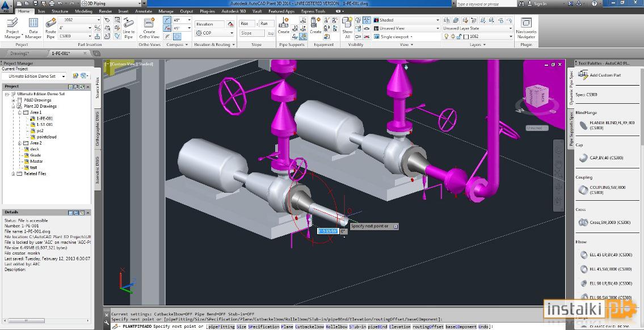The width and height of the screenshot is (644, 330).
Task: Toggle the layer lock icon
Action: [x=459, y=36]
